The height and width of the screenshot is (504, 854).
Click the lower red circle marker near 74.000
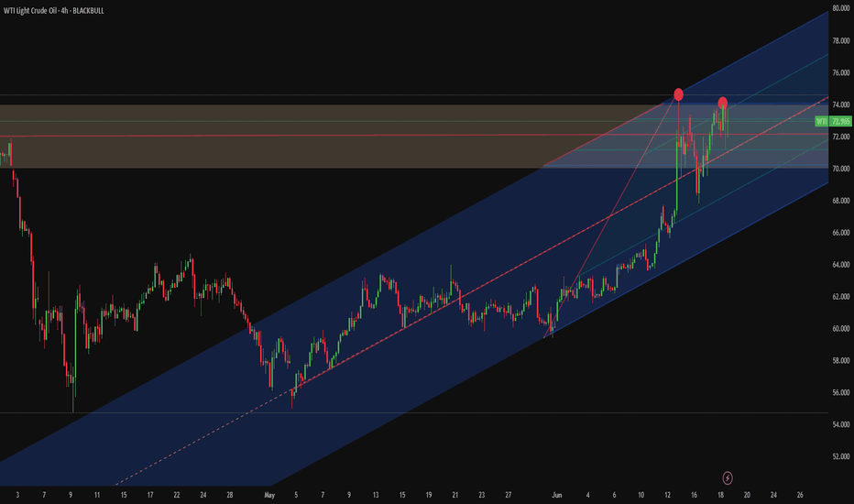coord(722,103)
